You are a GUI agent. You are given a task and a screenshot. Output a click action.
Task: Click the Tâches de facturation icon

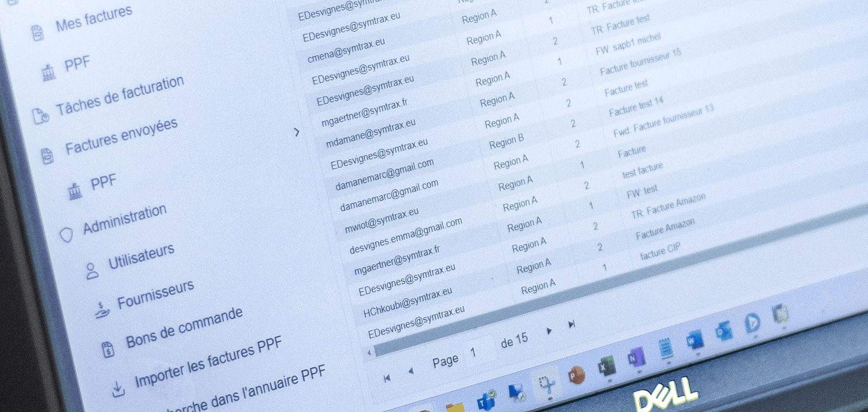(41, 115)
